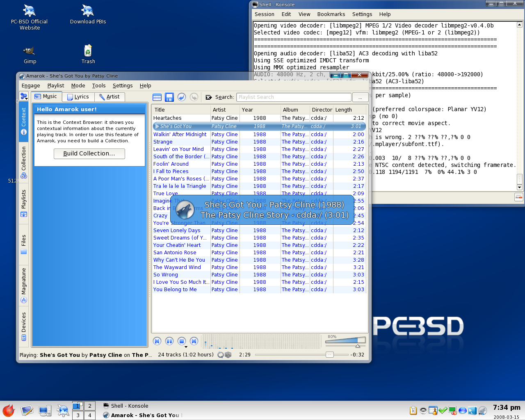Switch to the Music context tab
This screenshot has width=525, height=420.
(46, 96)
